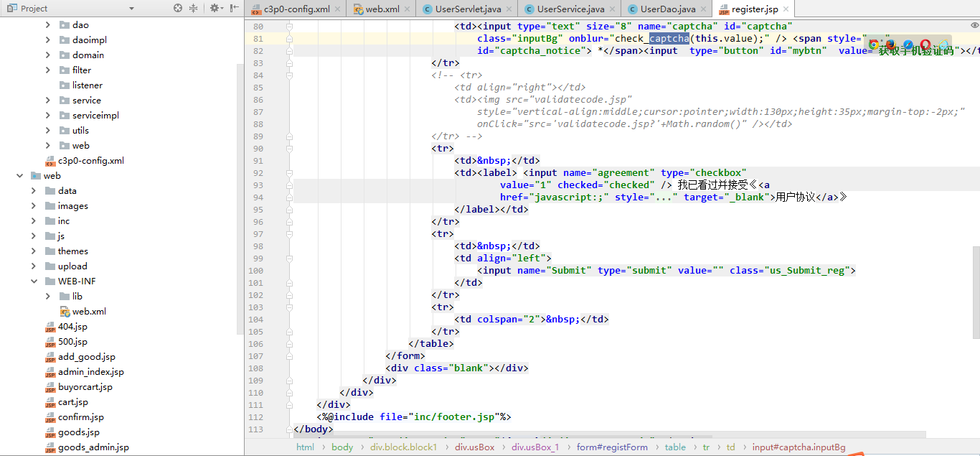Toggle the inspections eye icon in editor
Screen dimensions: 980x456
point(974,26)
